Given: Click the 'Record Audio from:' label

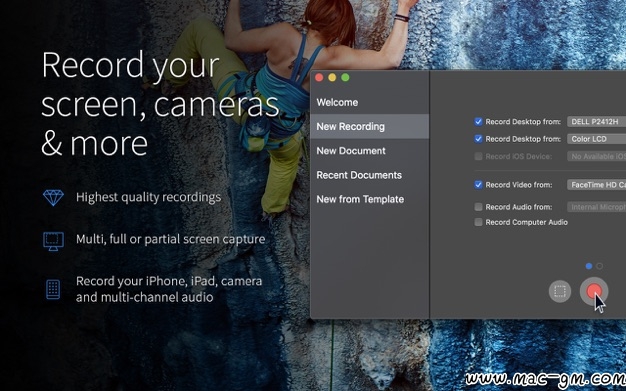Looking at the screenshot, I should [x=519, y=206].
